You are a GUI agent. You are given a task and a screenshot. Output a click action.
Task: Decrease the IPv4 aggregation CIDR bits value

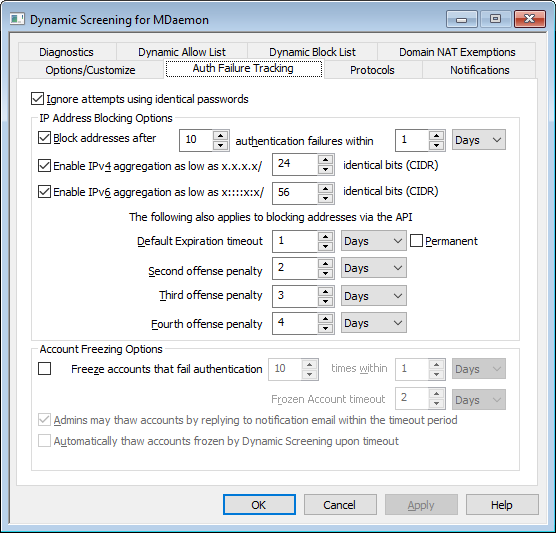click(x=325, y=170)
